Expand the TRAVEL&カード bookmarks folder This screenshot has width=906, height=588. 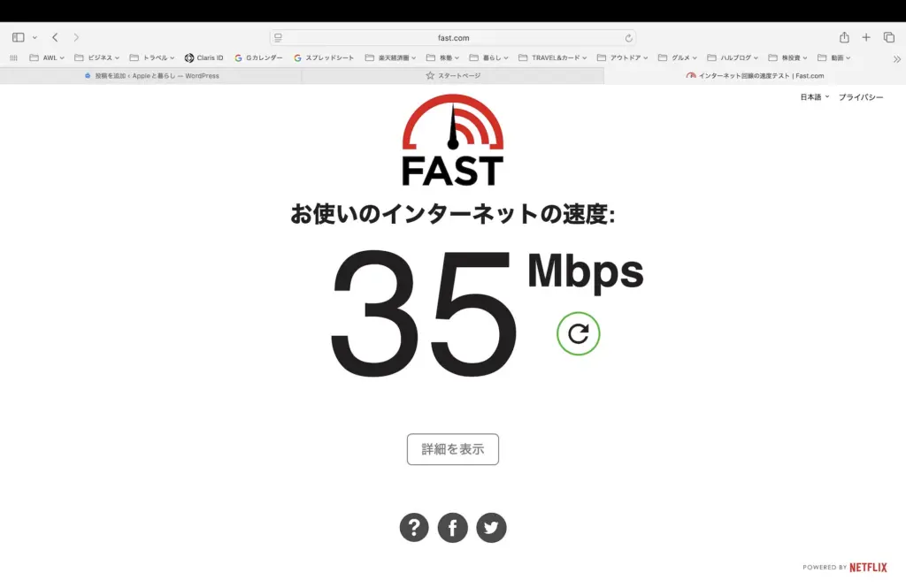(553, 57)
